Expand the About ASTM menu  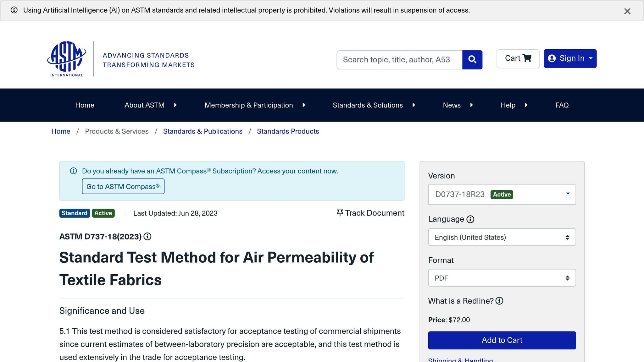[150, 105]
